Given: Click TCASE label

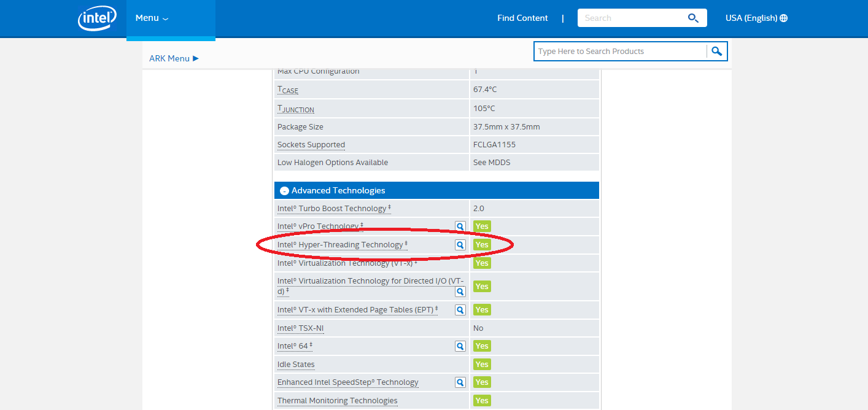Looking at the screenshot, I should tap(288, 90).
